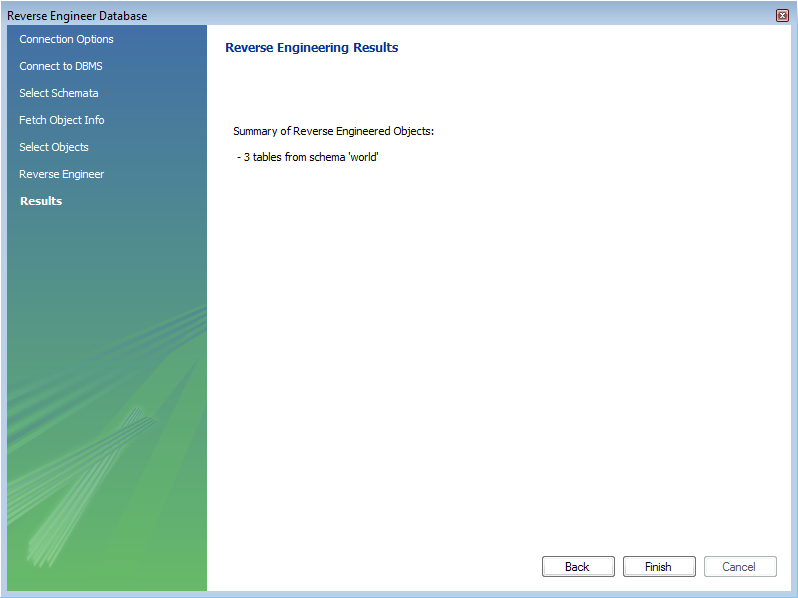Image resolution: width=798 pixels, height=598 pixels.
Task: Select Connection Options in the sidebar
Action: click(x=66, y=39)
